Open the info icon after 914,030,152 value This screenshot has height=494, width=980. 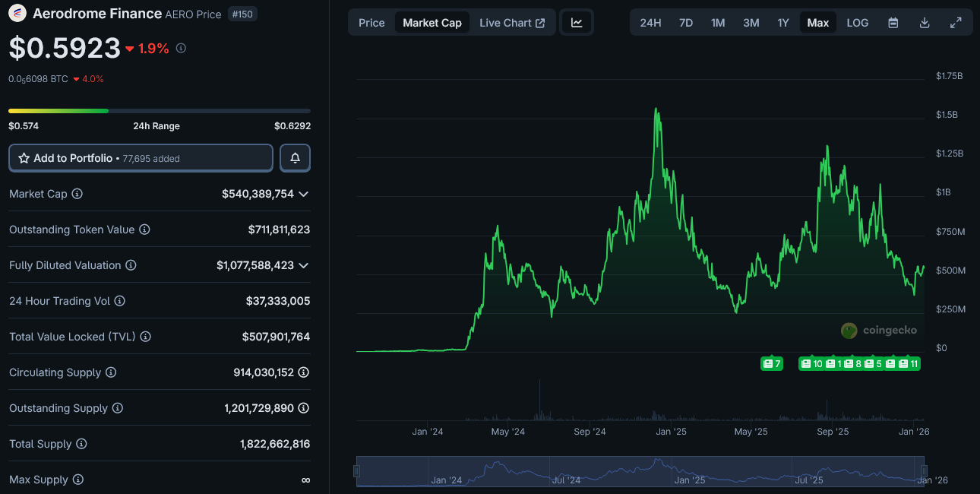(304, 372)
